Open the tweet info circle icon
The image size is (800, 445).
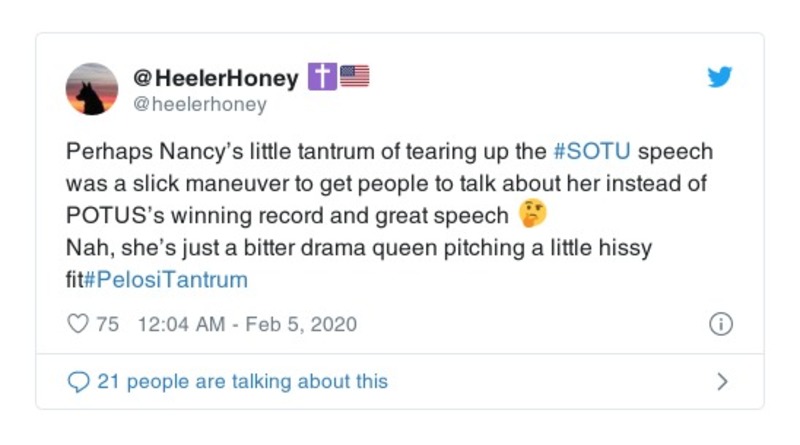(720, 324)
